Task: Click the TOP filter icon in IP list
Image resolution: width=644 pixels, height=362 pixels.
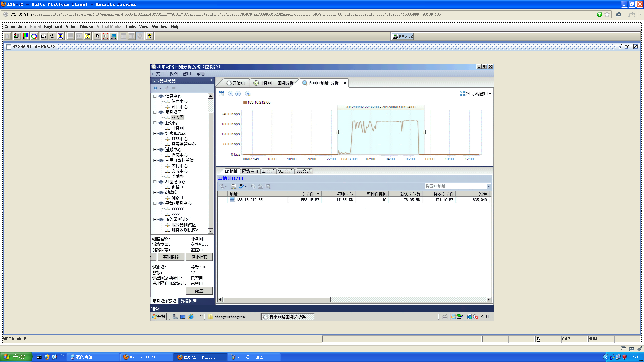Action: 241,186
